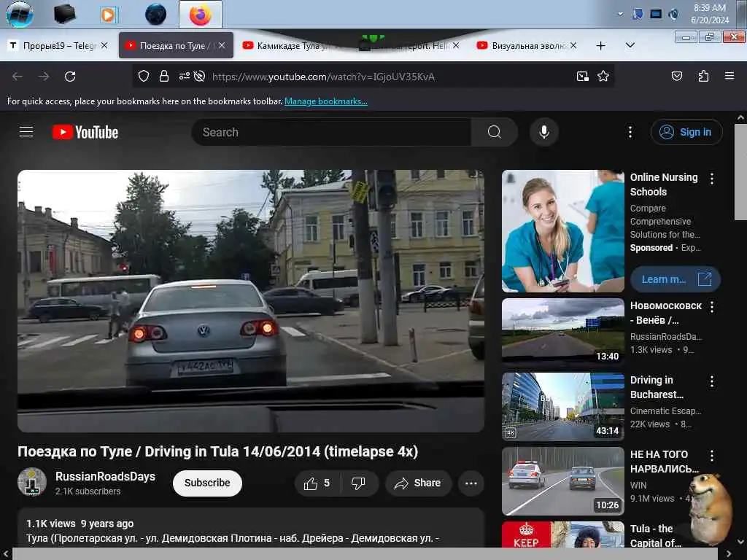Toggle picture-in-picture icon in address bar
The image size is (747, 560).
(x=582, y=76)
